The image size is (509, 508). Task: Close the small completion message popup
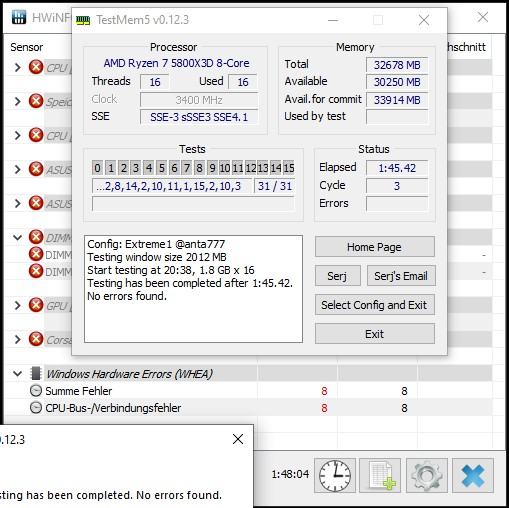tap(238, 439)
